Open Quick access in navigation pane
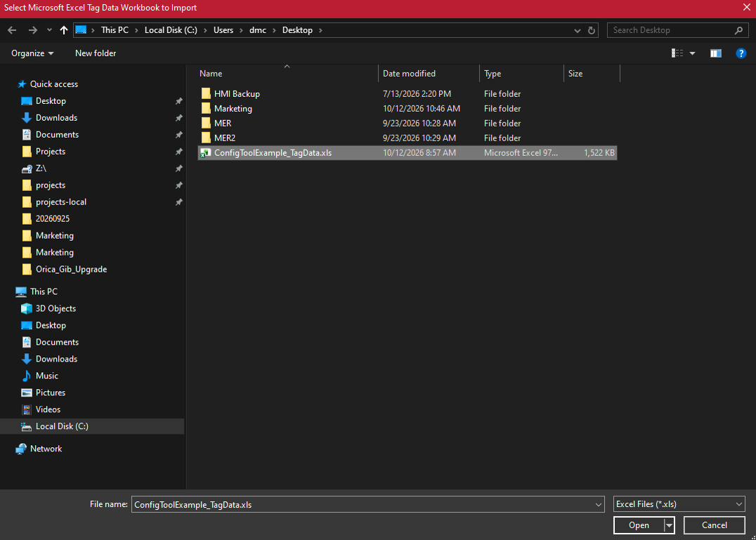756x540 pixels. [54, 84]
